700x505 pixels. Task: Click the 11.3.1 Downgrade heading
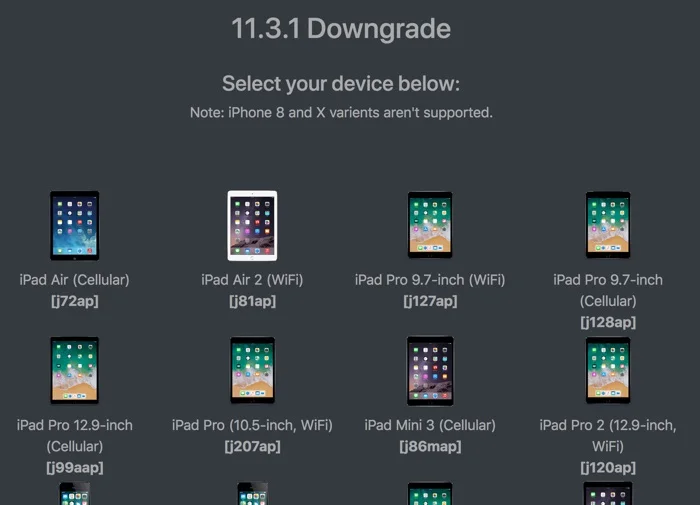pos(341,29)
